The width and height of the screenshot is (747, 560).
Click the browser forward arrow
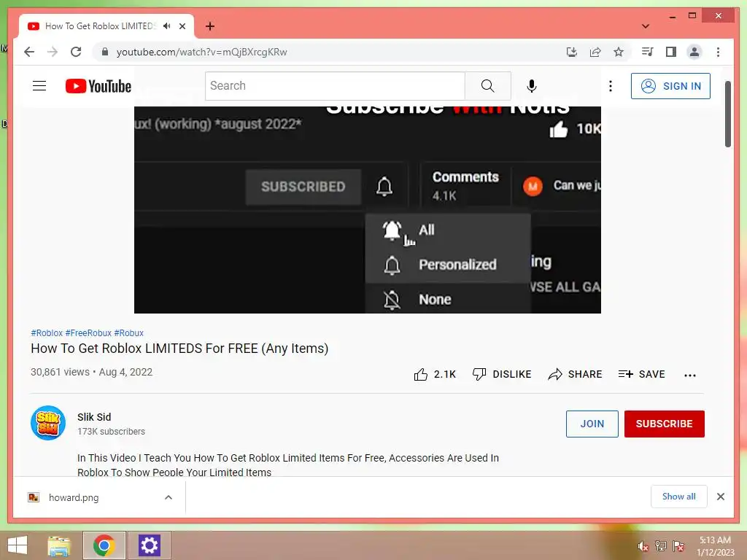53,52
